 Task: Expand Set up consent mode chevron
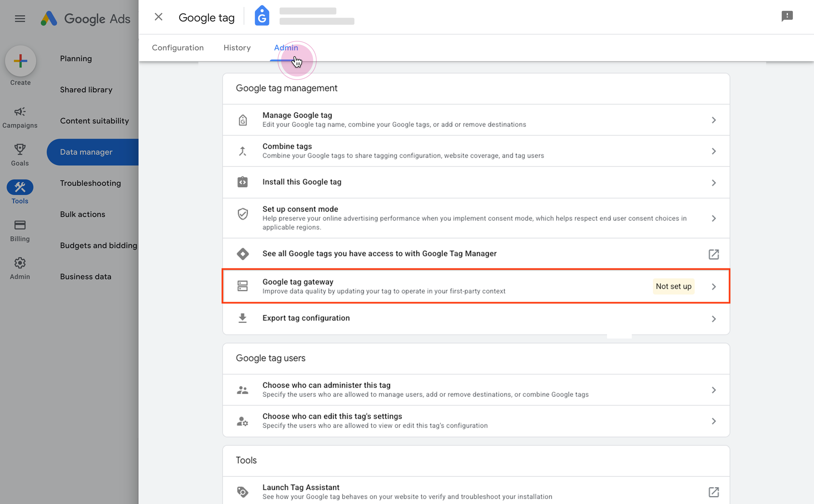pos(714,218)
